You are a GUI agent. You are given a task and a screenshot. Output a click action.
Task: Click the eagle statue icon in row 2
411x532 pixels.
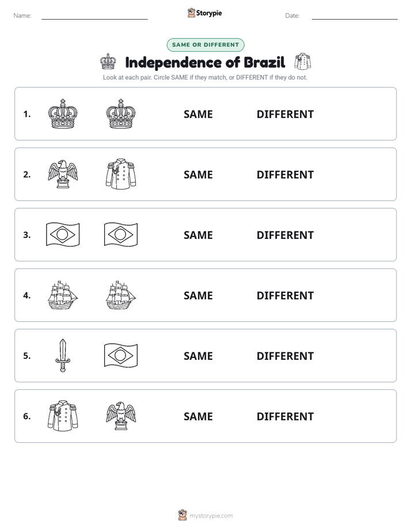tap(63, 174)
